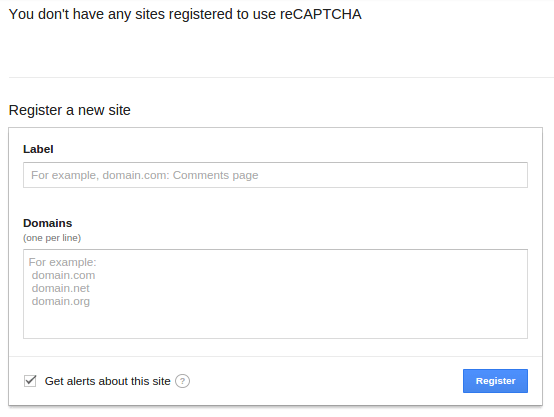The image size is (554, 417).
Task: Click the blank space between Label and Domains fields
Action: click(275, 202)
